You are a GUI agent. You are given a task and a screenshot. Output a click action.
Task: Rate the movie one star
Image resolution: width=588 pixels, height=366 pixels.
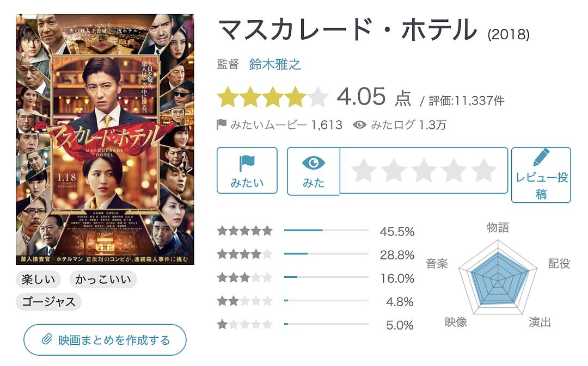coord(364,171)
